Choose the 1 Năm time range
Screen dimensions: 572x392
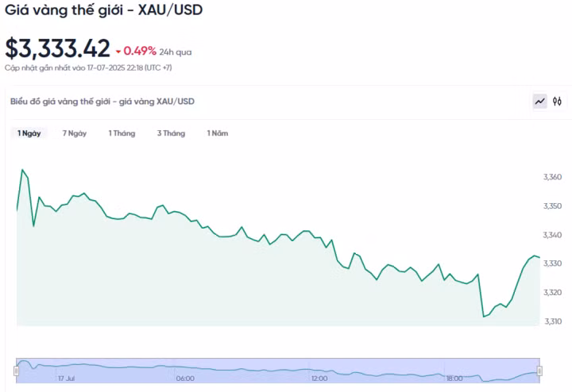(218, 133)
